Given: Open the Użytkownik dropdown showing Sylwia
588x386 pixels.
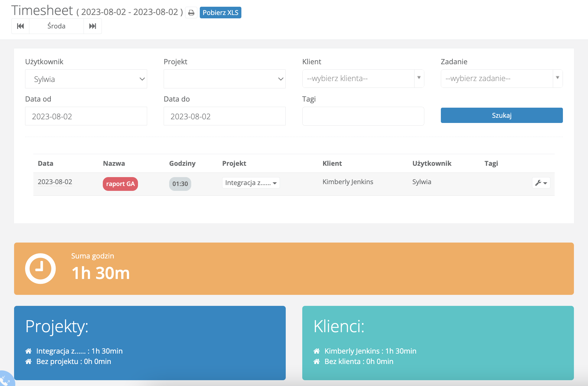Looking at the screenshot, I should pyautogui.click(x=86, y=79).
